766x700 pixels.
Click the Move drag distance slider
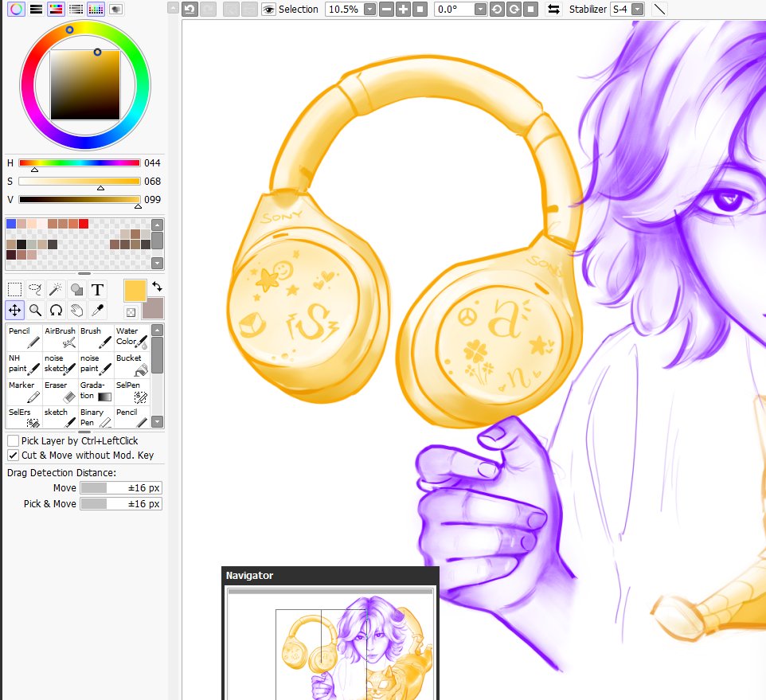121,488
